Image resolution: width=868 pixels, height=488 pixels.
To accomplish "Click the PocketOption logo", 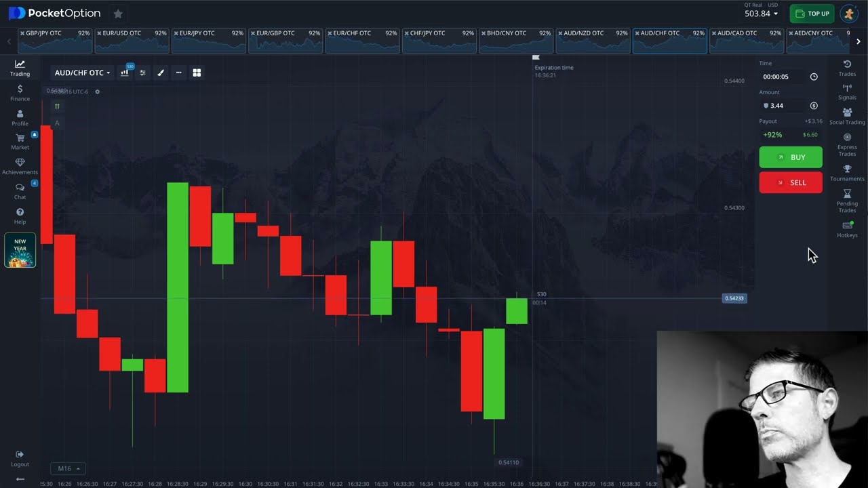I will click(54, 13).
